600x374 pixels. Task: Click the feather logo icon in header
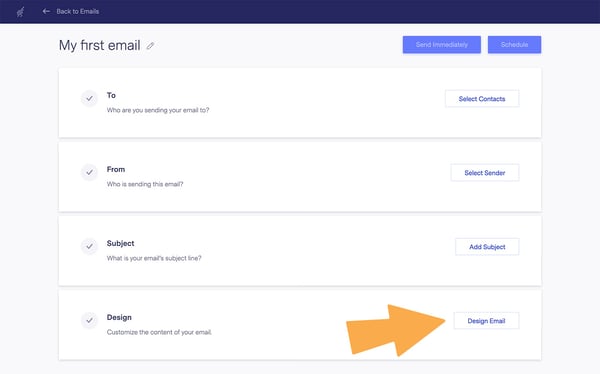(x=21, y=12)
